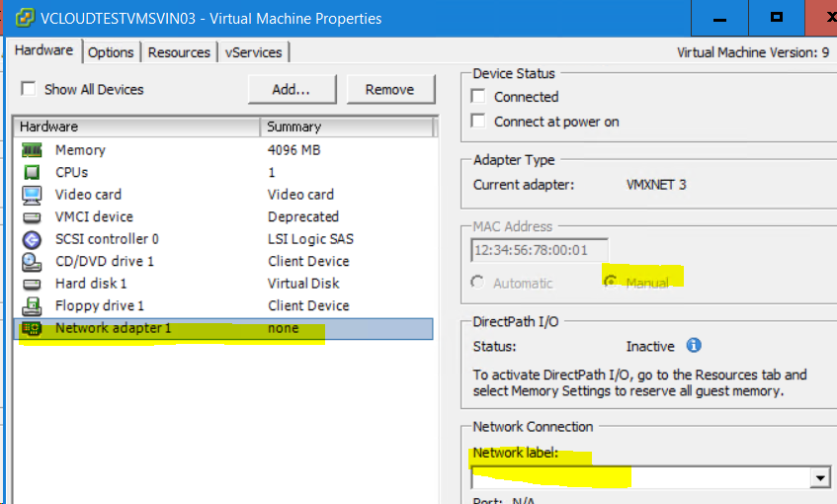This screenshot has width=837, height=504.
Task: Select the Floppy drive 1 icon
Action: click(x=32, y=305)
